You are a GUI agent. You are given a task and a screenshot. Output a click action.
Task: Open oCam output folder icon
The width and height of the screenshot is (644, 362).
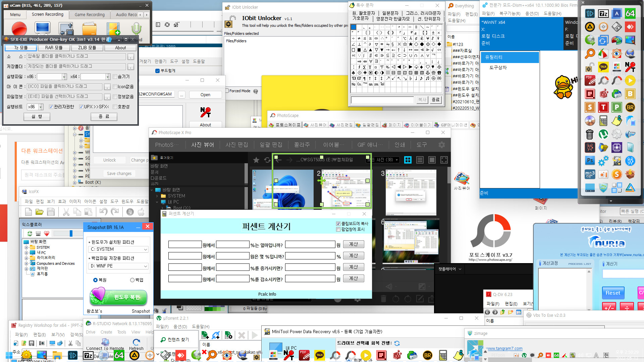[x=89, y=29]
